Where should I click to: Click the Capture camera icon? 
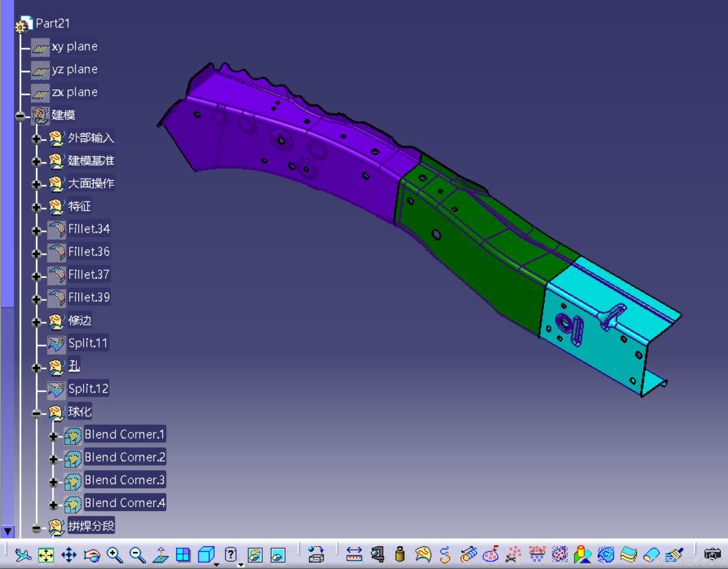tap(713, 554)
